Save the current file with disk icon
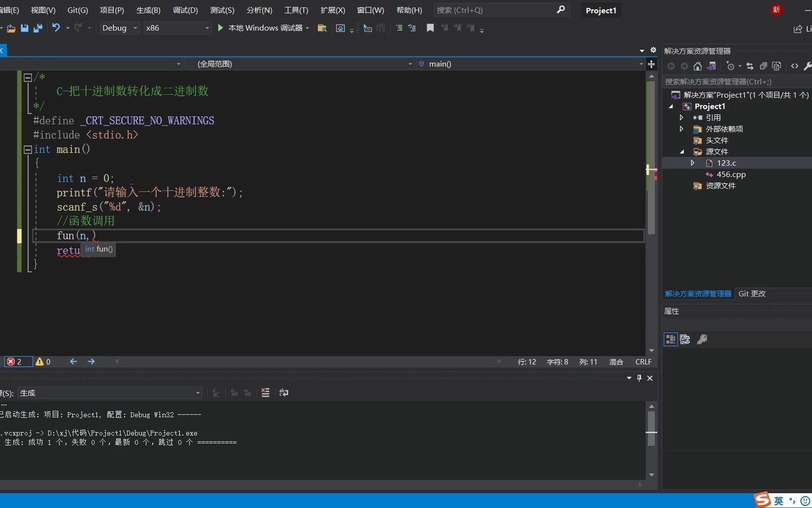Image resolution: width=812 pixels, height=508 pixels. [x=24, y=28]
